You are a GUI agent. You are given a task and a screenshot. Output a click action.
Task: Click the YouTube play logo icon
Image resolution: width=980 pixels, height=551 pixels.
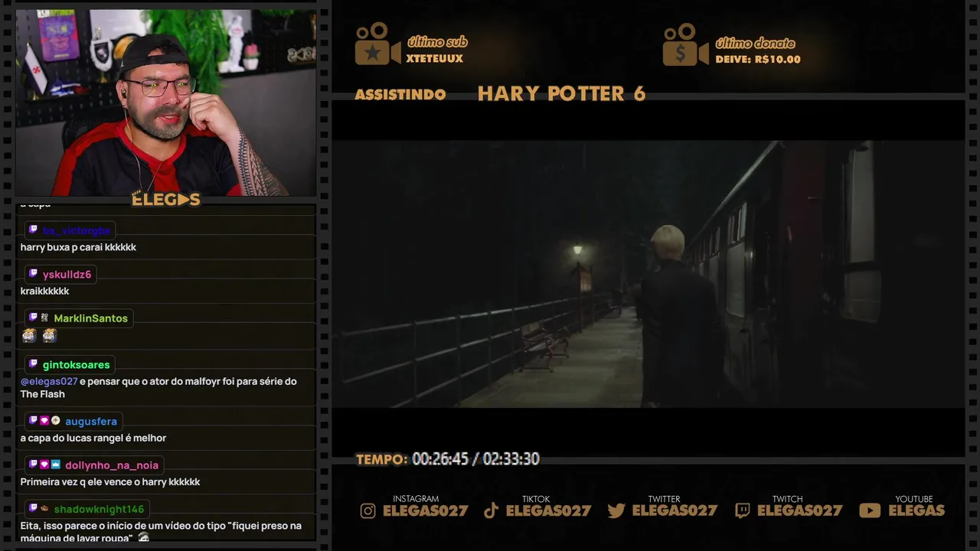tap(870, 510)
